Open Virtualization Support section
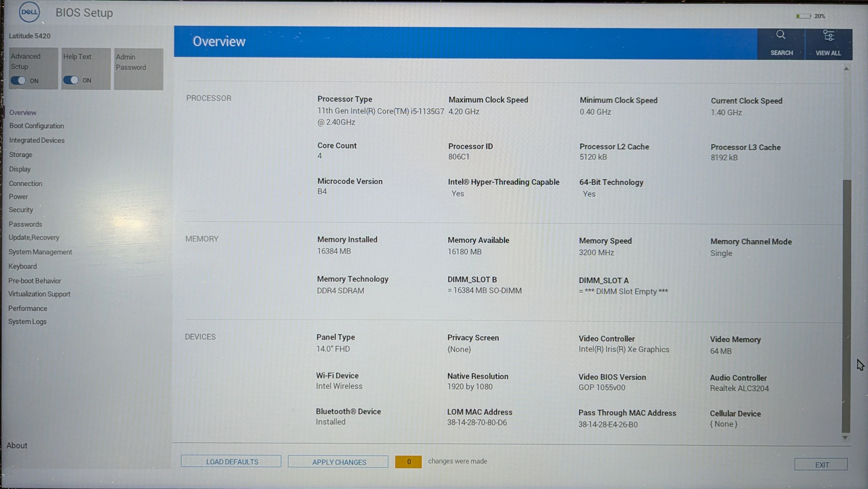Image resolution: width=868 pixels, height=489 pixels. tap(39, 294)
